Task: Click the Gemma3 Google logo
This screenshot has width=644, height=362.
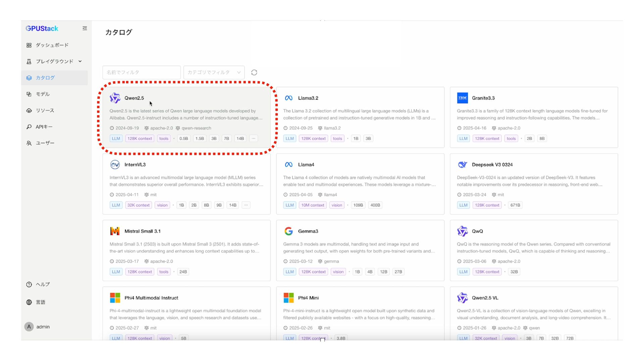Action: click(289, 231)
